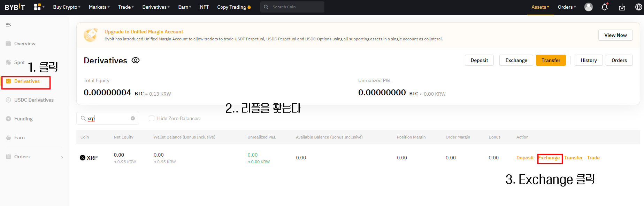Expand the Derivatives top menu dropdown
Image resolution: width=644 pixels, height=206 pixels.
click(156, 7)
